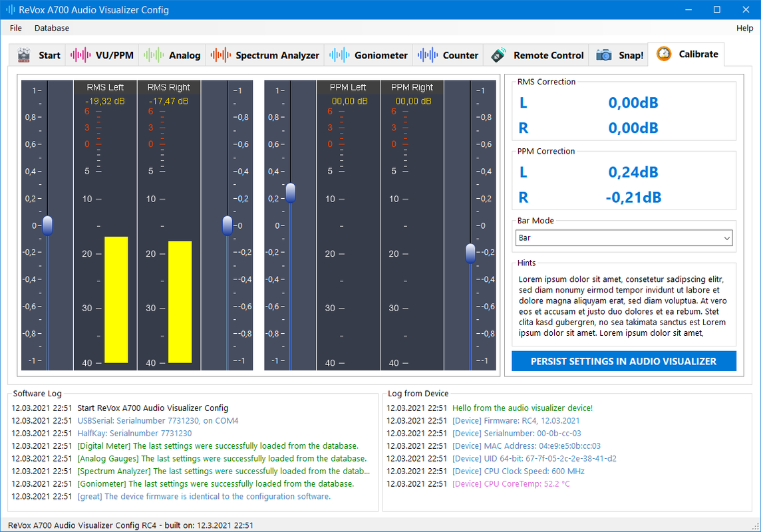This screenshot has width=761, height=532.
Task: Click the -19,32 dB RMS Left reading
Action: point(105,101)
